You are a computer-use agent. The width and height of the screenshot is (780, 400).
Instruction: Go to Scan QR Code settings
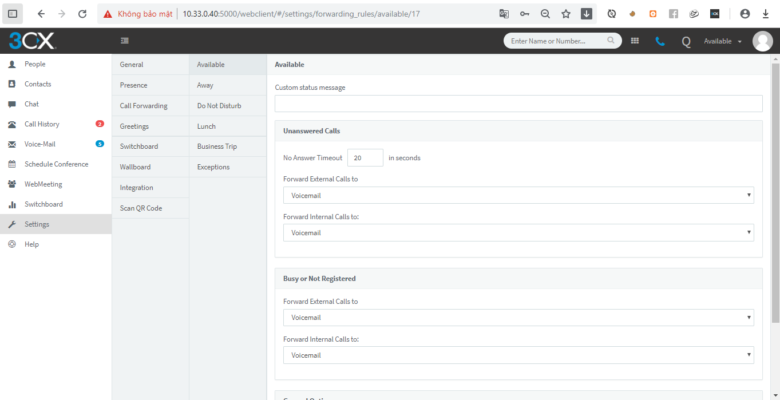(x=141, y=208)
